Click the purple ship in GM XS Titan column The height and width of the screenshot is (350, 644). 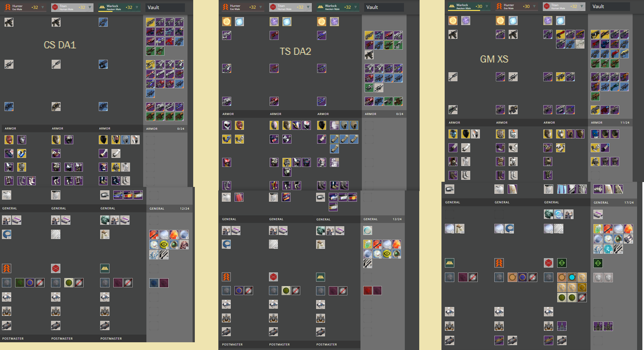click(562, 326)
